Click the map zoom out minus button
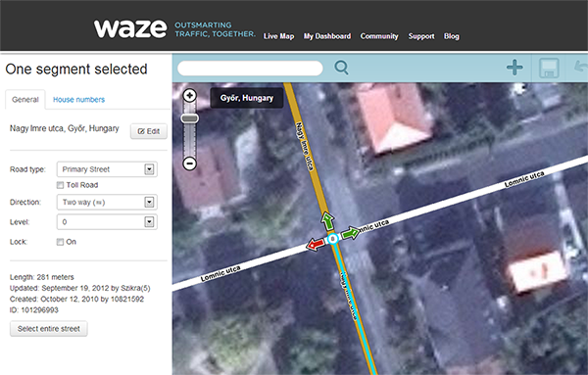This screenshot has height=375, width=588. pyautogui.click(x=190, y=164)
